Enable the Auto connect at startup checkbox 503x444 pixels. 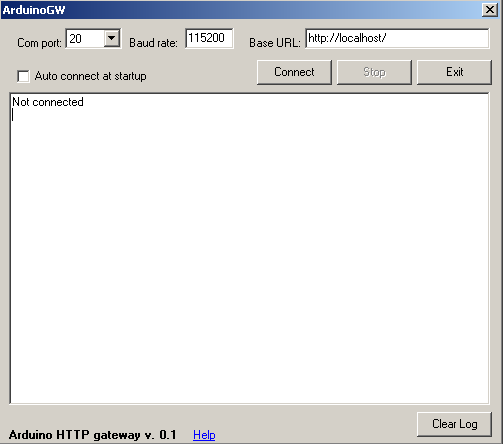(23, 76)
